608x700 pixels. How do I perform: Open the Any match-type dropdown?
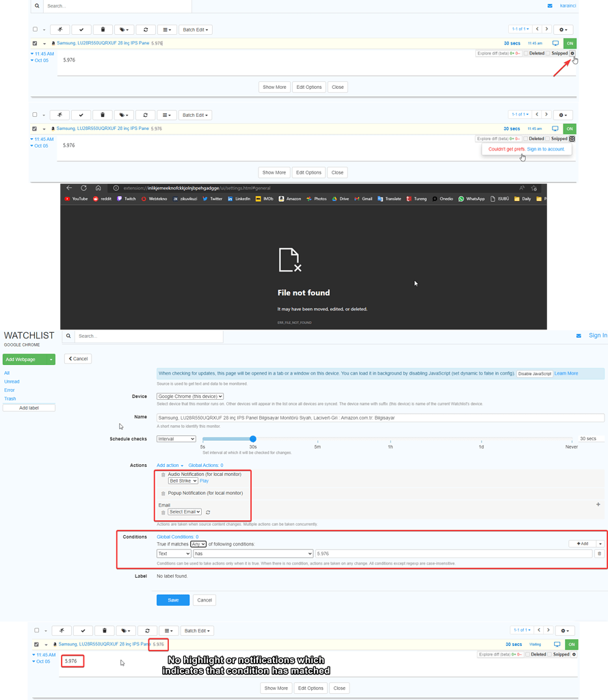coord(198,544)
